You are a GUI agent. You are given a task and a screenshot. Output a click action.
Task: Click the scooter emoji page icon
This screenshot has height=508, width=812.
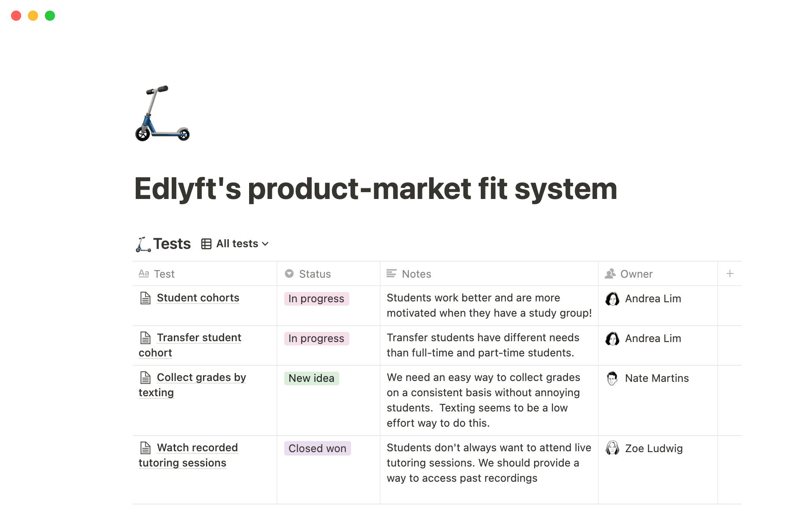point(162,113)
